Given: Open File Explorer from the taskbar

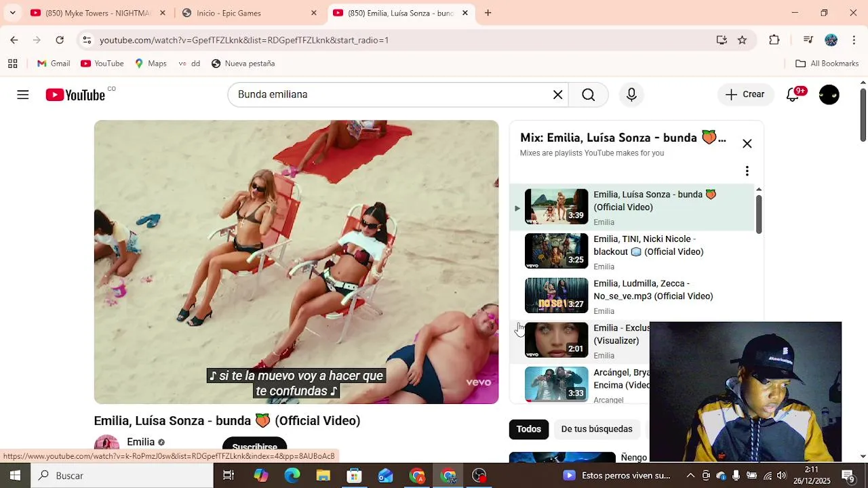Looking at the screenshot, I should click(x=323, y=476).
